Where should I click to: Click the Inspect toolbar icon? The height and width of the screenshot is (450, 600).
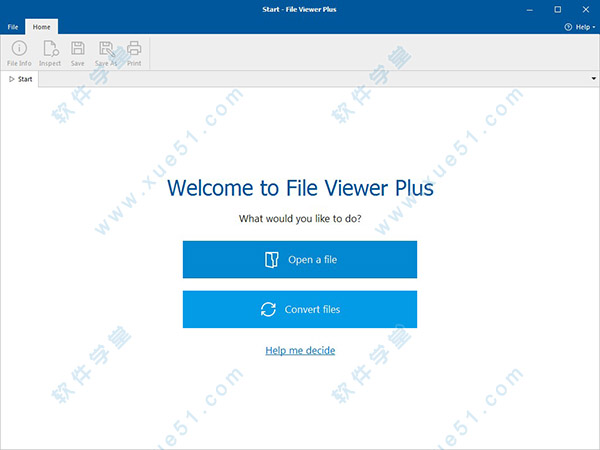[x=50, y=48]
